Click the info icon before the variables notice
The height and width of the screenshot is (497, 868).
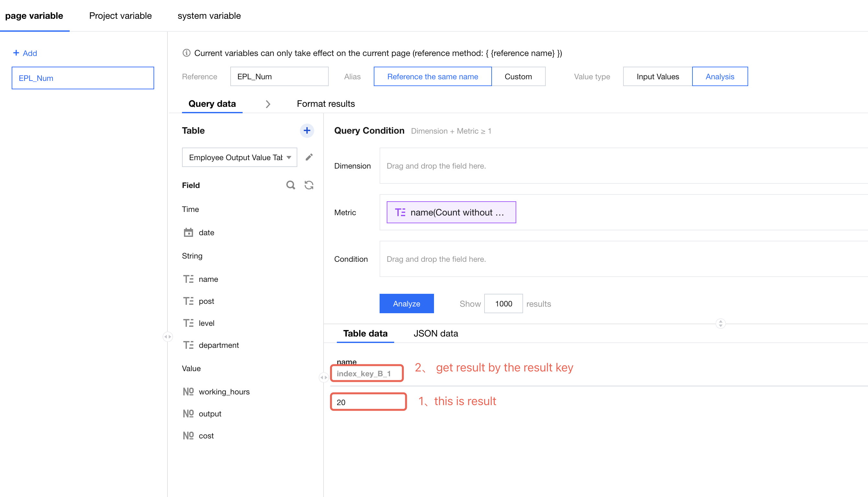tap(186, 53)
